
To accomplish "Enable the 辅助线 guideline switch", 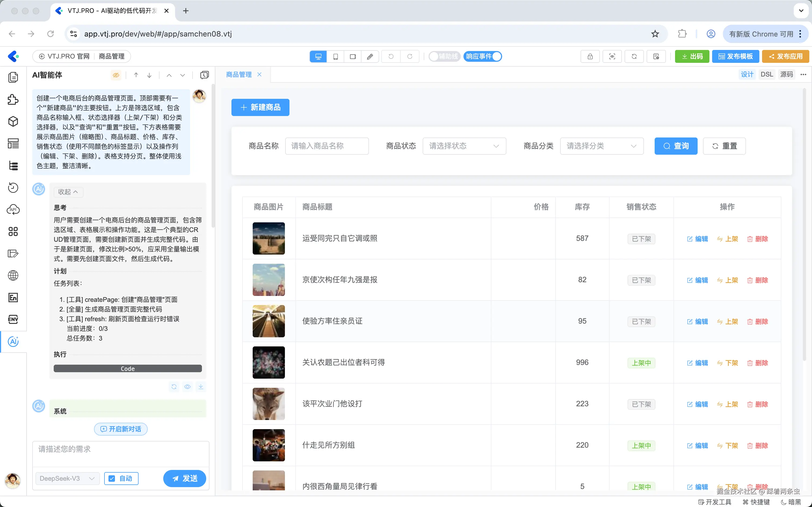I will point(444,56).
